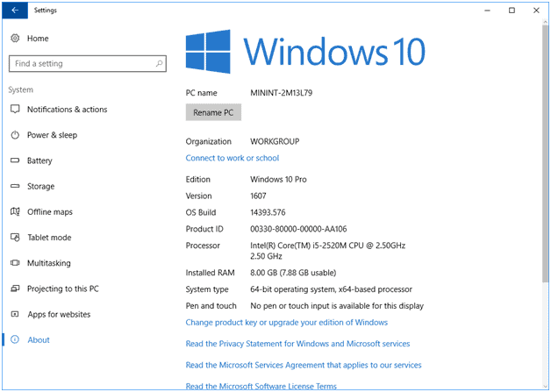The height and width of the screenshot is (392, 551).
Task: Click the Processor label
Action: point(203,246)
